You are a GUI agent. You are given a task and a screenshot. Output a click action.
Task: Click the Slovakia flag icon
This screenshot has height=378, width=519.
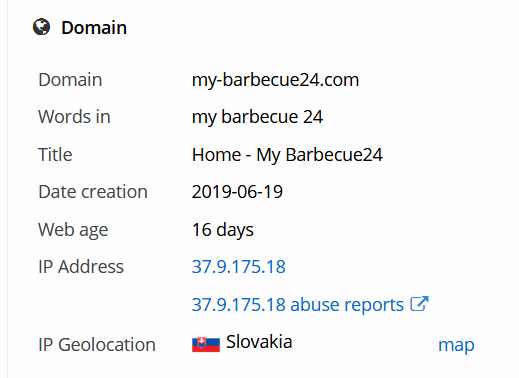[206, 344]
